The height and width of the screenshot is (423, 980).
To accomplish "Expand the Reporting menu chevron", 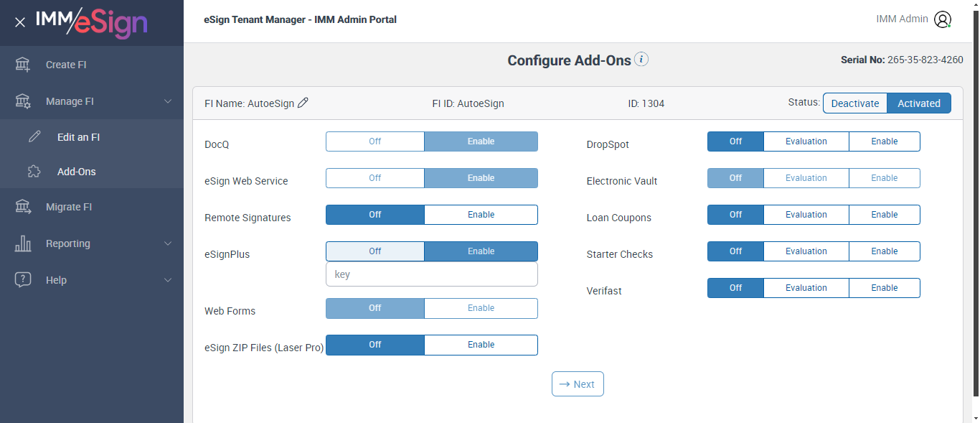I will pos(168,243).
